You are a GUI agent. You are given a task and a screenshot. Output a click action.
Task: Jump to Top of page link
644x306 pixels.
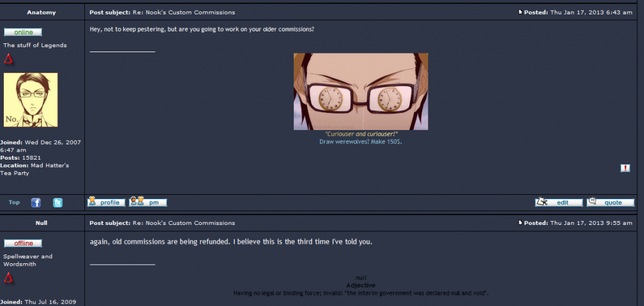[14, 202]
